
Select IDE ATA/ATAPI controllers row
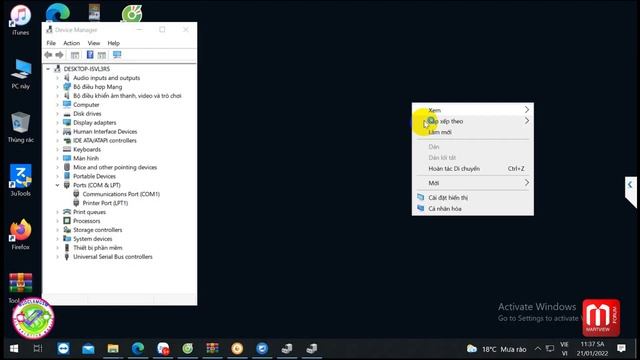[100, 141]
